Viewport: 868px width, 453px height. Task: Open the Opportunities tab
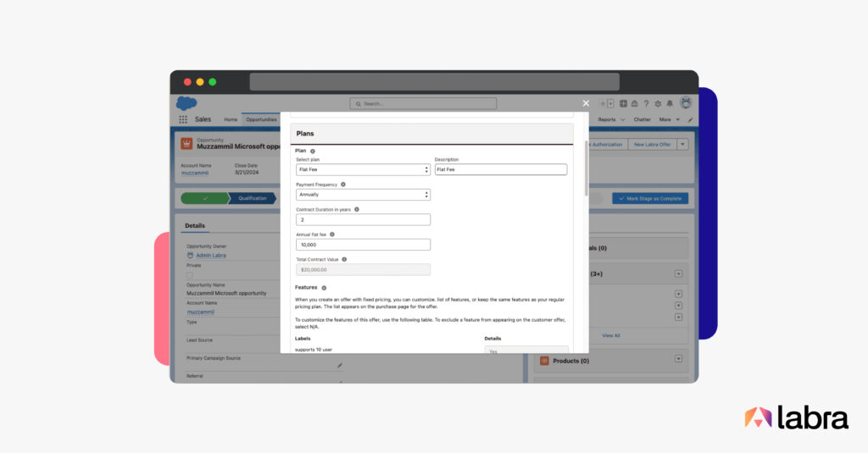pos(261,119)
